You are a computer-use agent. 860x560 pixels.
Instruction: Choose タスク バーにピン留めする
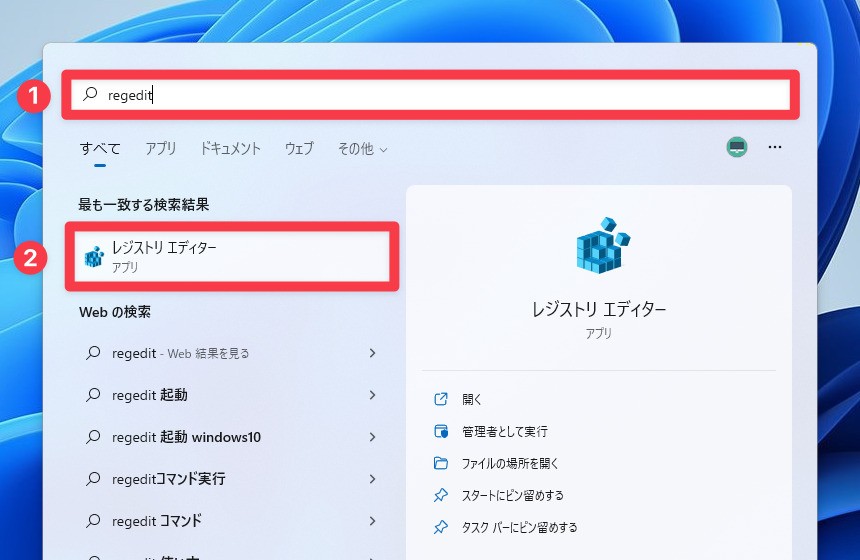click(x=519, y=527)
